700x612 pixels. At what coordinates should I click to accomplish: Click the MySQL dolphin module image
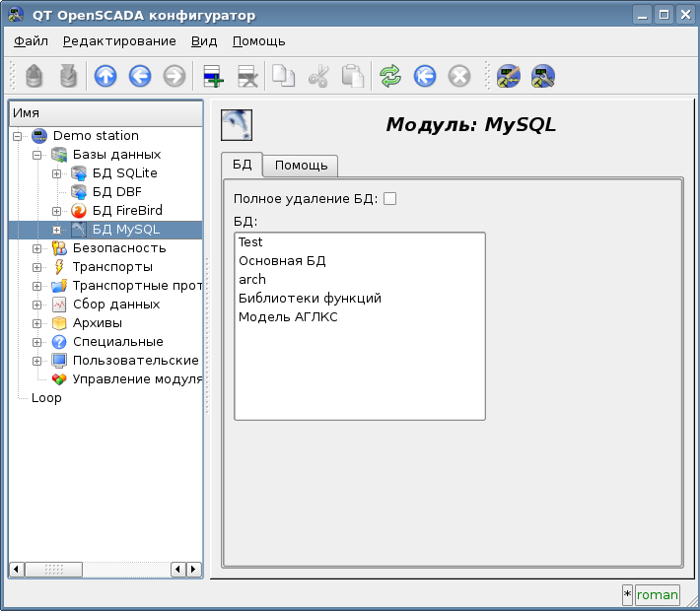tap(237, 125)
